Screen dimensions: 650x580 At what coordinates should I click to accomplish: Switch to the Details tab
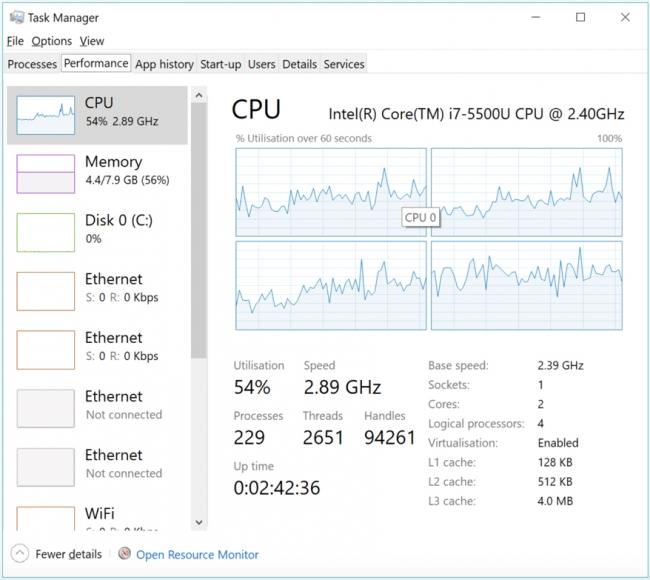tap(299, 64)
